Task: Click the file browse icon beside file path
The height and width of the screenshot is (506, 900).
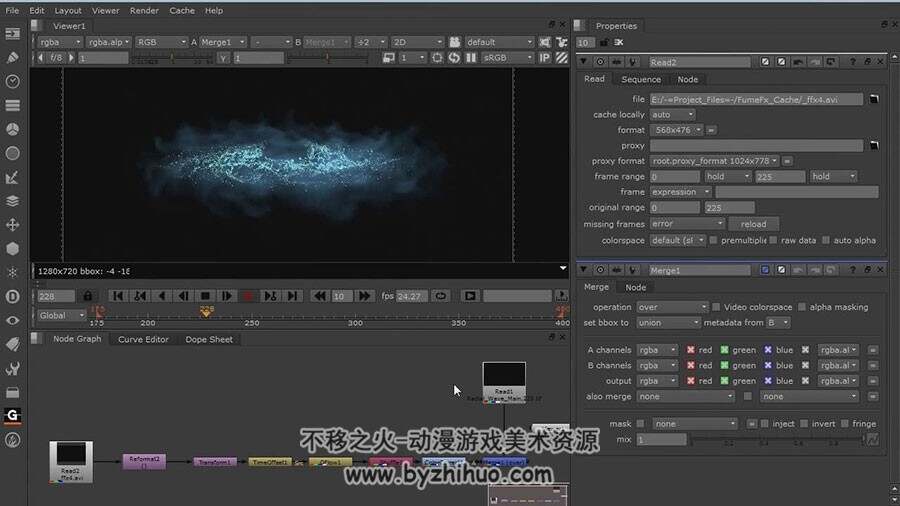Action: click(x=874, y=99)
